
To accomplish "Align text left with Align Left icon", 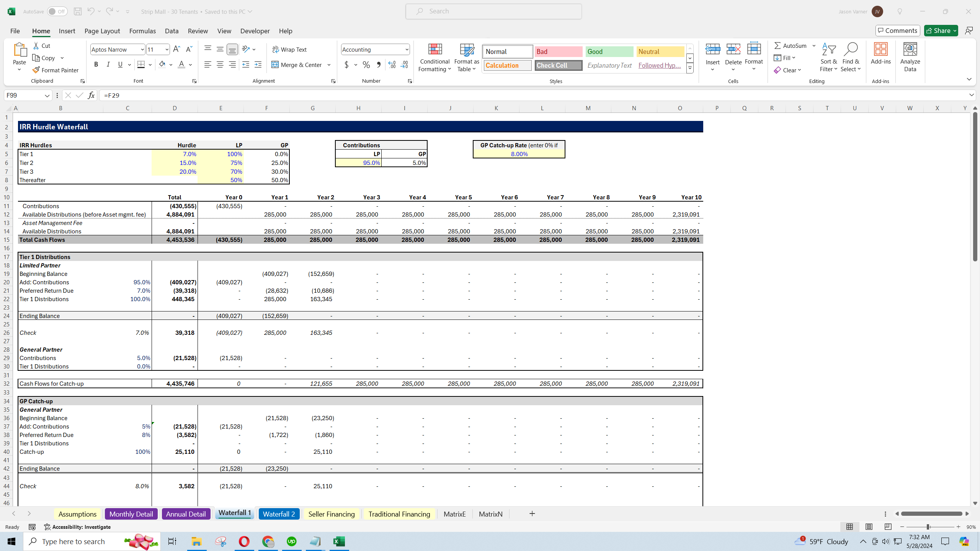I will pyautogui.click(x=207, y=65).
